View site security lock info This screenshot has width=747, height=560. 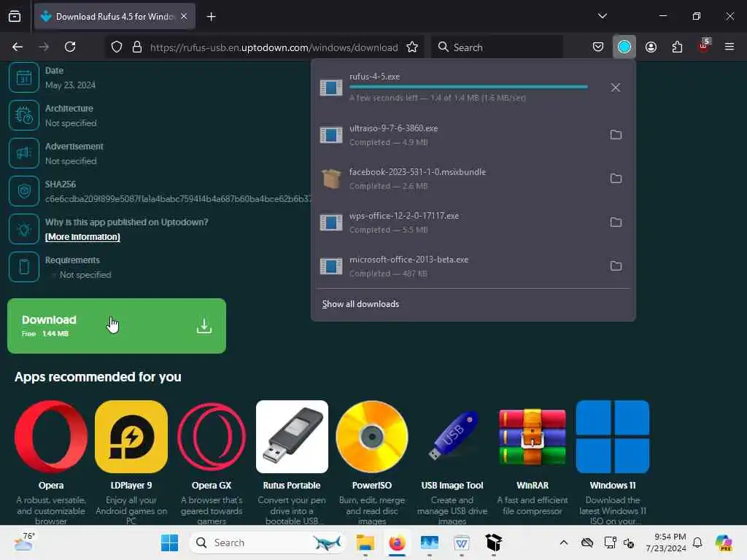tap(137, 47)
